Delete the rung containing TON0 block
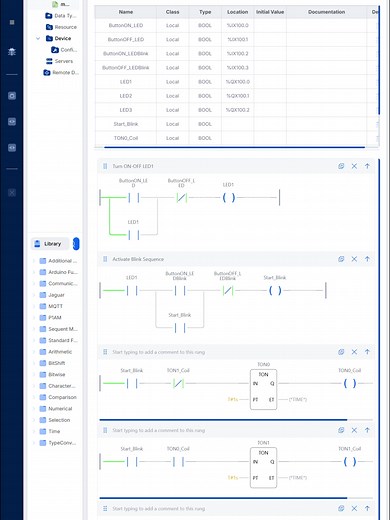Image resolution: width=390 pixels, height=520 pixels. 354,352
